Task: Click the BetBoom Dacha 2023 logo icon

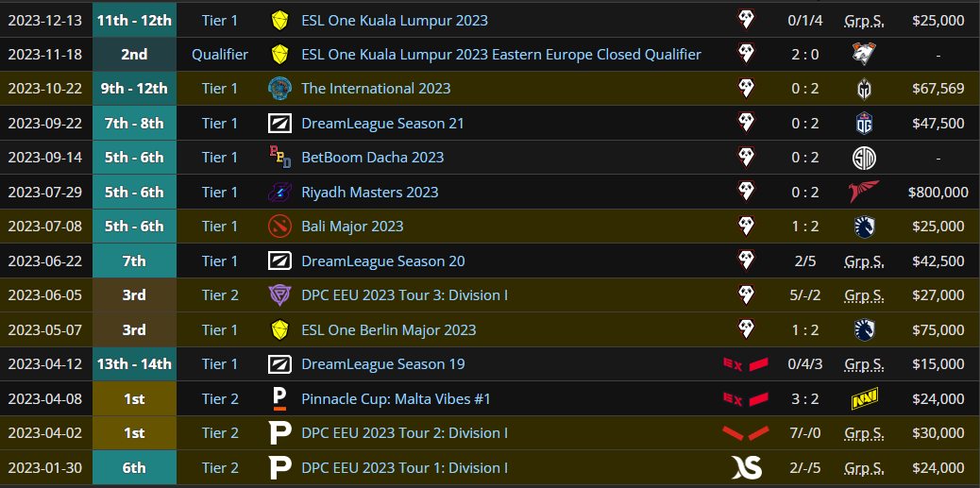Action: coord(279,158)
